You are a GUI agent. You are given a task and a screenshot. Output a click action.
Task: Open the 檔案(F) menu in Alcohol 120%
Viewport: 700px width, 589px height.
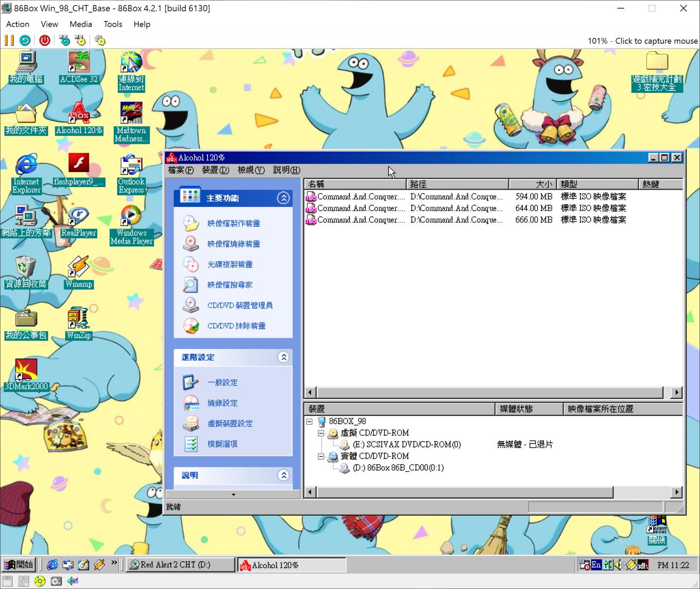pos(181,170)
